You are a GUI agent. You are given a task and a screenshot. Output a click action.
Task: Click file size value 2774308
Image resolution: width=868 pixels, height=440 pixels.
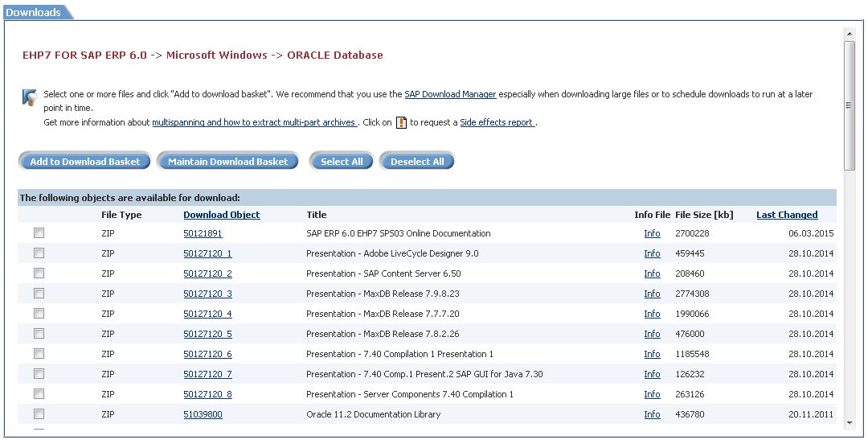pyautogui.click(x=692, y=294)
